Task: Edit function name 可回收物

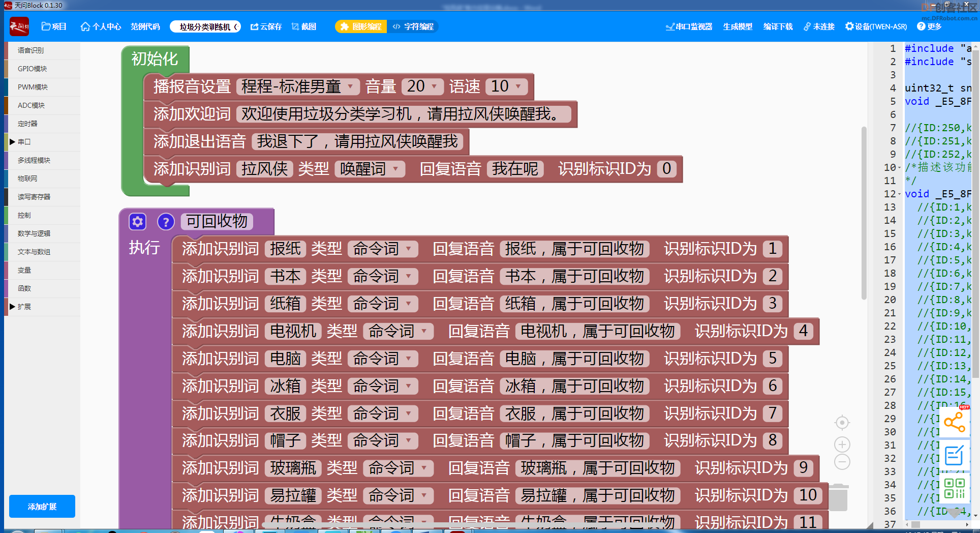Action: point(217,222)
